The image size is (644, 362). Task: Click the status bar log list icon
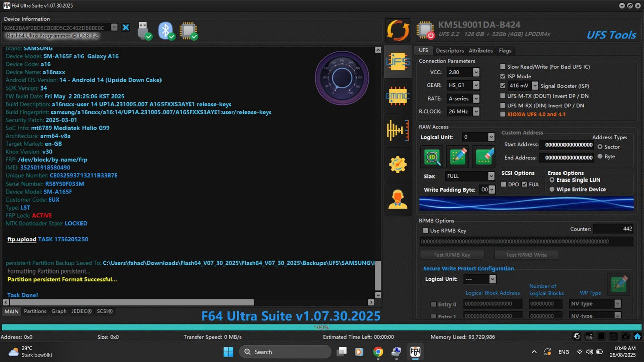(613, 337)
